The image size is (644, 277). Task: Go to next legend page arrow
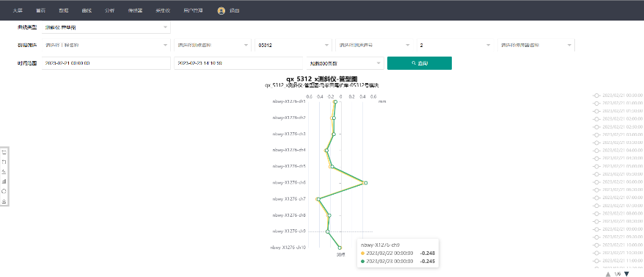coord(626,274)
